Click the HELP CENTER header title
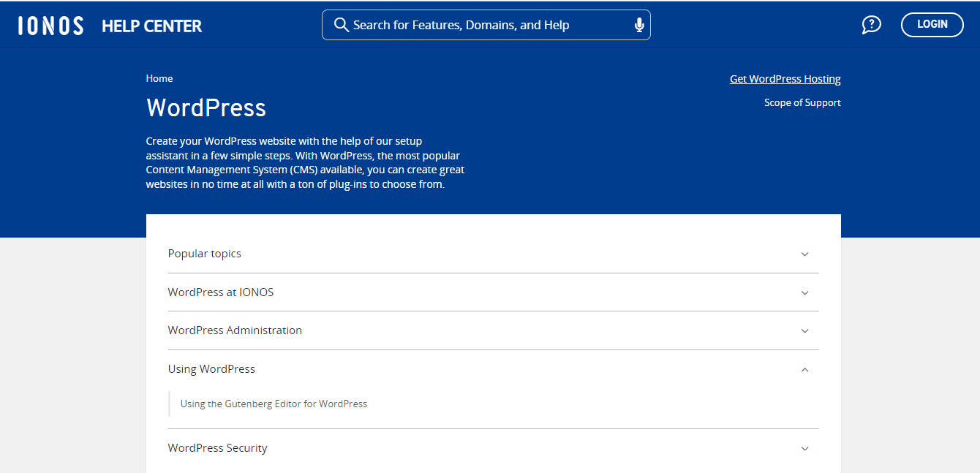The height and width of the screenshot is (473, 980). 151,26
